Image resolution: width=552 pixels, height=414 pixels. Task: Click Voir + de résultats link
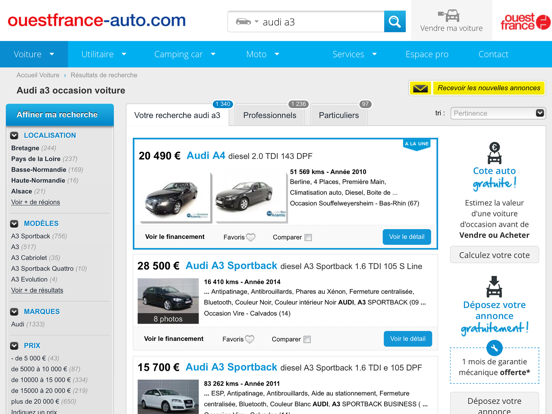[x=37, y=290]
